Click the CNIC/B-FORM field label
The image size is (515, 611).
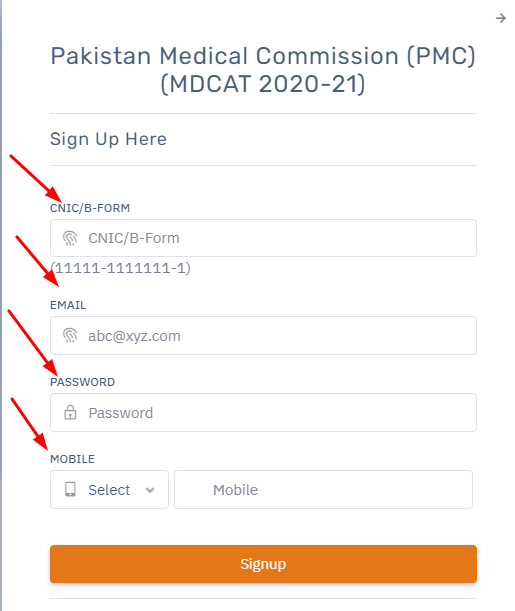tap(90, 208)
